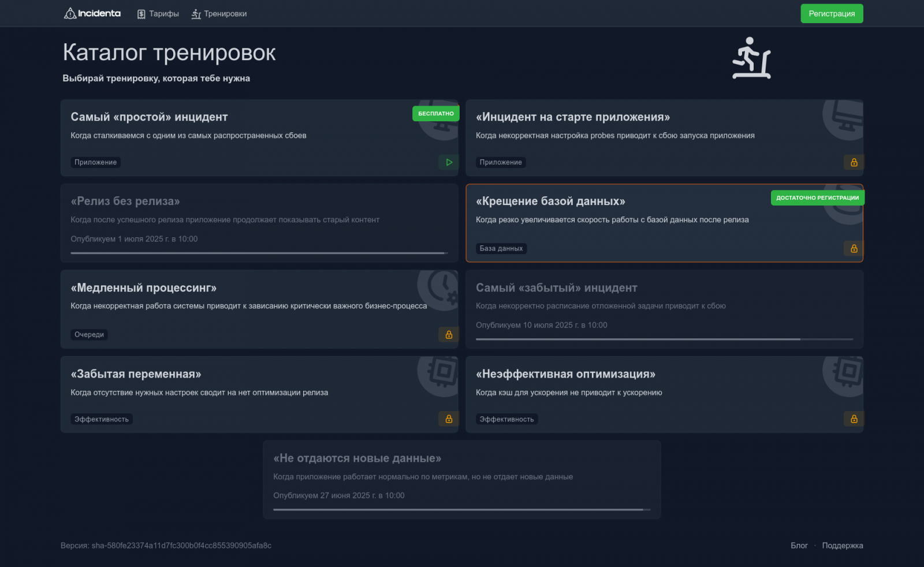The width and height of the screenshot is (924, 567).
Task: Click the «Не отдаются новые данные» title
Action: tap(357, 458)
